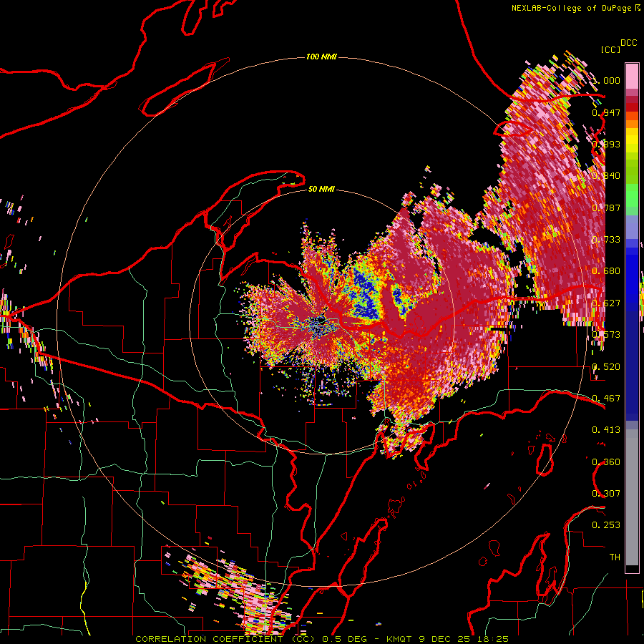Click the 100 NMI range ring label

click(321, 57)
